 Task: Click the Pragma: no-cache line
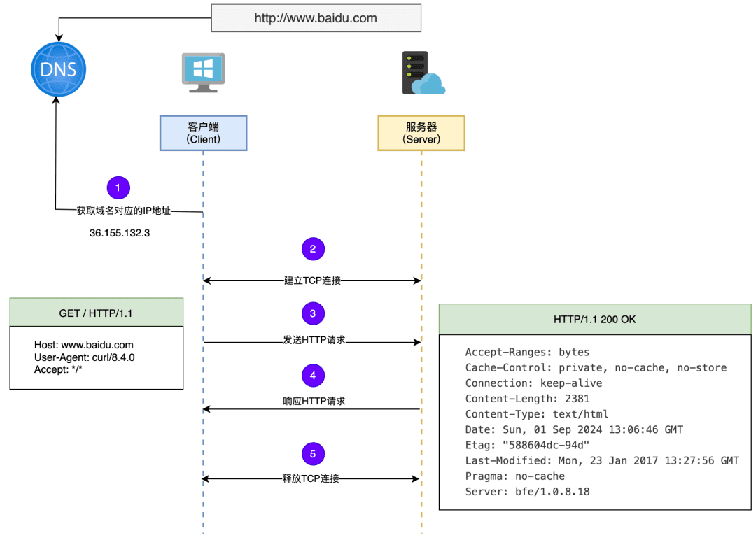coord(515,476)
